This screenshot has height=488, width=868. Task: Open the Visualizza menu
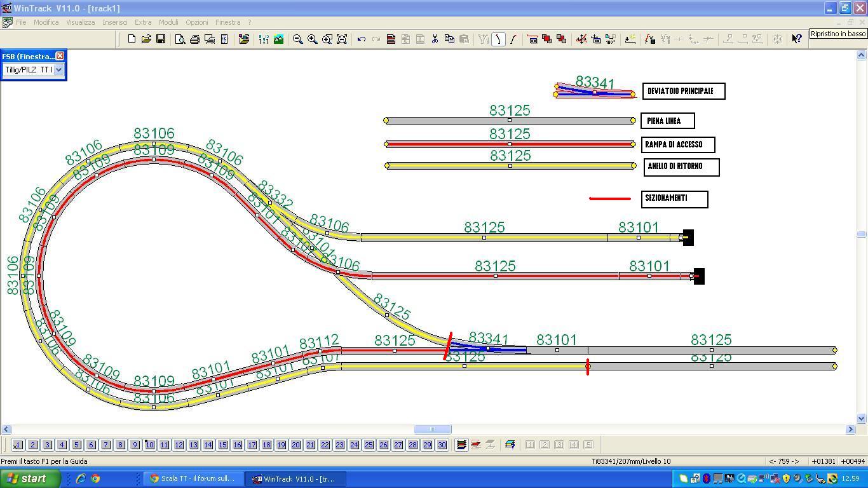81,22
